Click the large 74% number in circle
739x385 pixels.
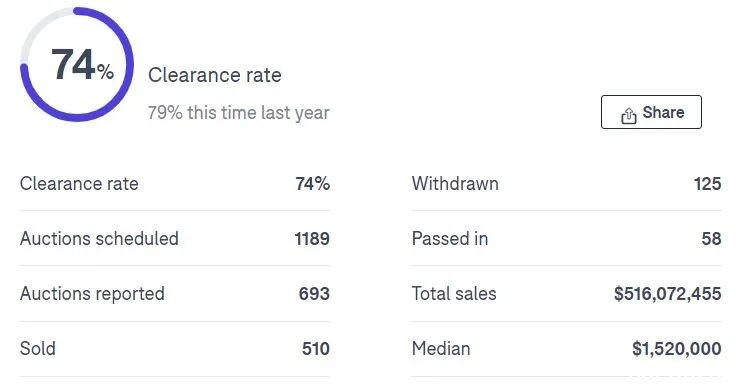[x=82, y=65]
